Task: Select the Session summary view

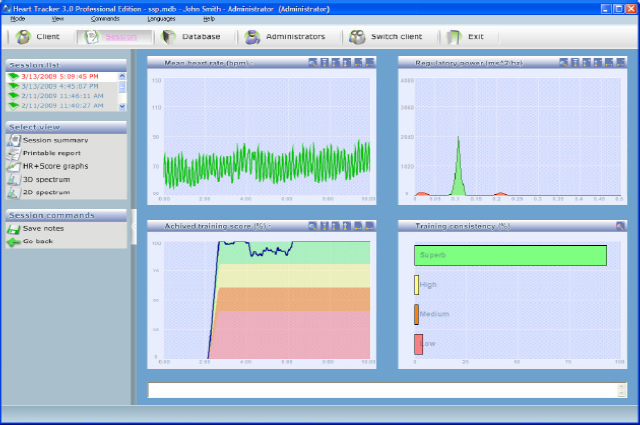Action: (x=54, y=140)
